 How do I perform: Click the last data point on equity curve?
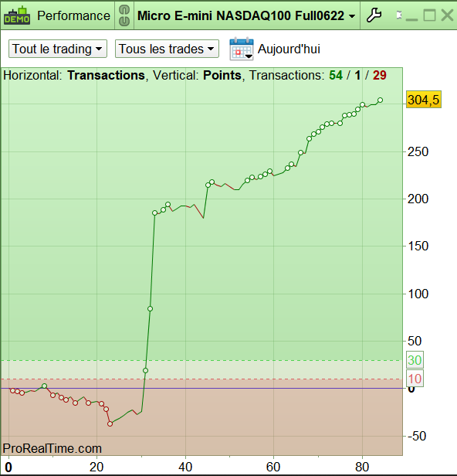380,100
